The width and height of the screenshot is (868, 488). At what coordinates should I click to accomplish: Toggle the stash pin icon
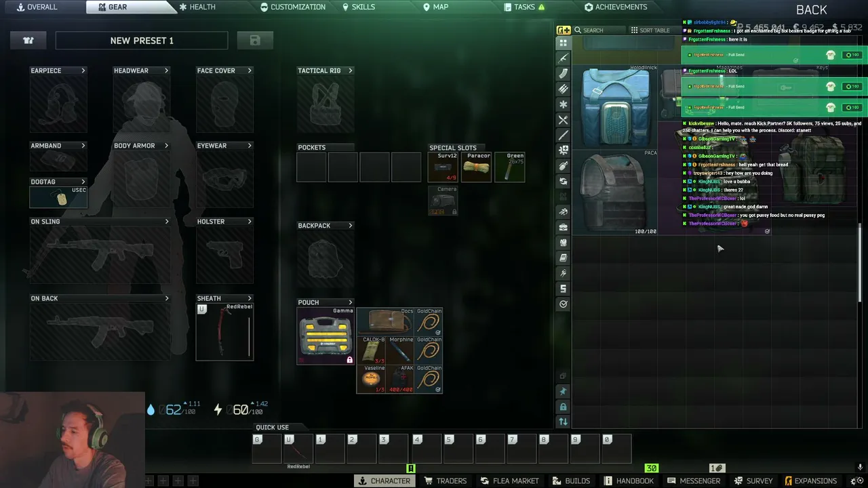[x=563, y=391]
